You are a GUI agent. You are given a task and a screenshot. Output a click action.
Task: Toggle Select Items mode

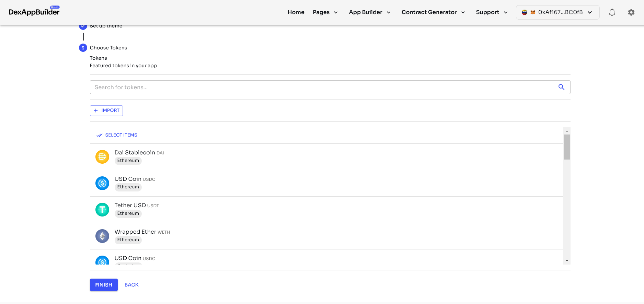click(117, 135)
